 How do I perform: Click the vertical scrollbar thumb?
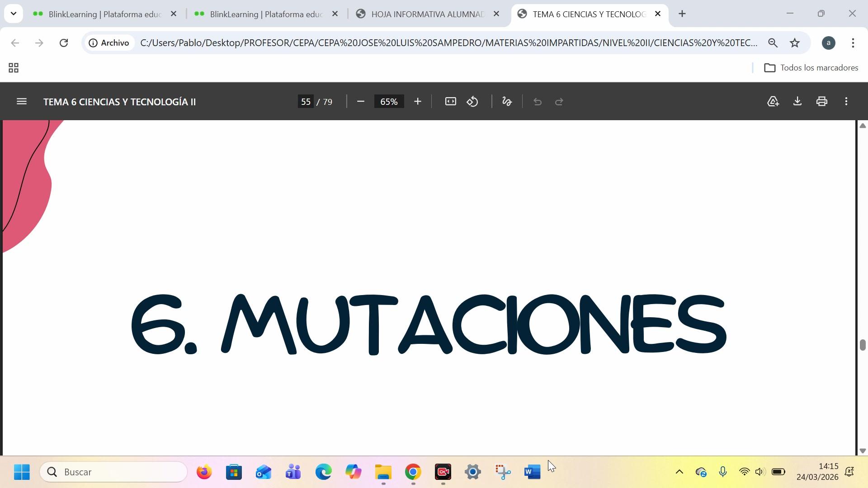863,345
